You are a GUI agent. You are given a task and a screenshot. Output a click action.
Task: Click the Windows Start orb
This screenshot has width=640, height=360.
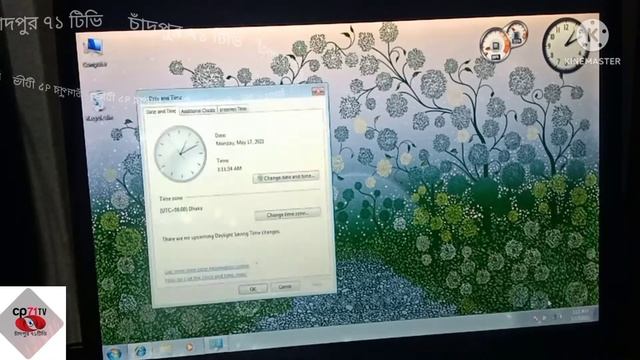pyautogui.click(x=114, y=353)
